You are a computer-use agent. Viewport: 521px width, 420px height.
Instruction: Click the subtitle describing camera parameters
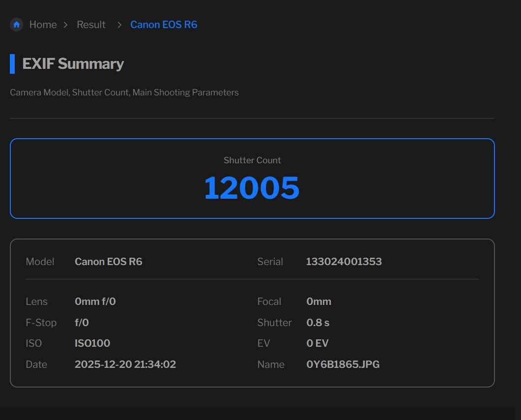[x=124, y=92]
